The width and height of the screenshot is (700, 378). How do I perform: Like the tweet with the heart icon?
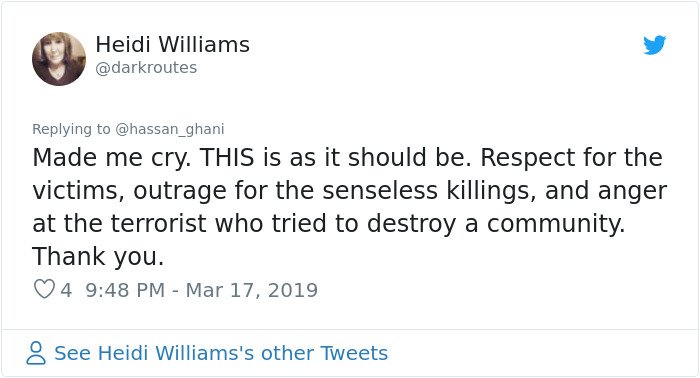pos(44,289)
